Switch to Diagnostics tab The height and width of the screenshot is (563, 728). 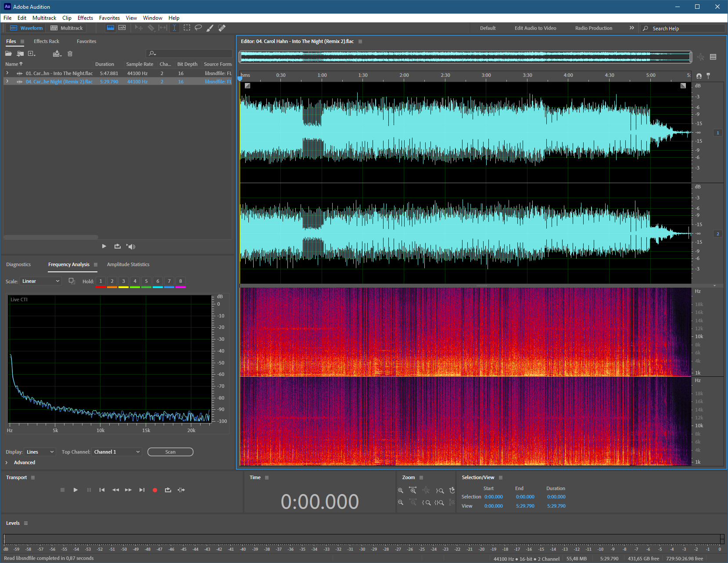pyautogui.click(x=18, y=264)
